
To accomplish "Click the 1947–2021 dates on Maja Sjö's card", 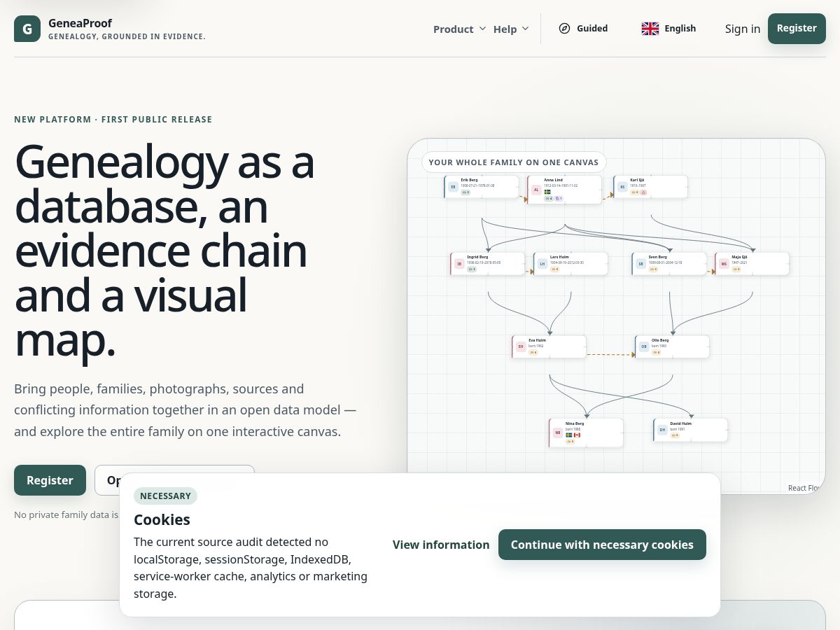I will point(740,262).
